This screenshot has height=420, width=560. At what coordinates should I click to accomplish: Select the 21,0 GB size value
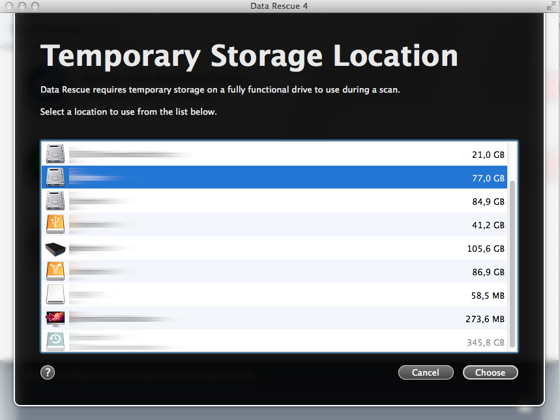point(488,155)
